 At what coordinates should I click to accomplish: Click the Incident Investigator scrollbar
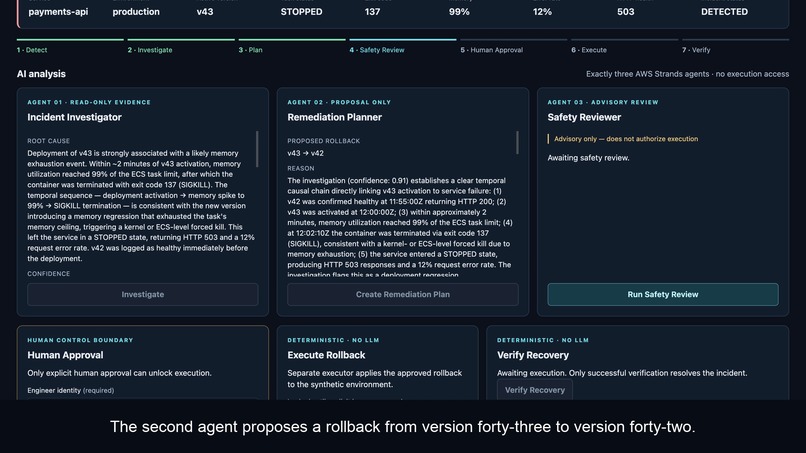click(257, 149)
